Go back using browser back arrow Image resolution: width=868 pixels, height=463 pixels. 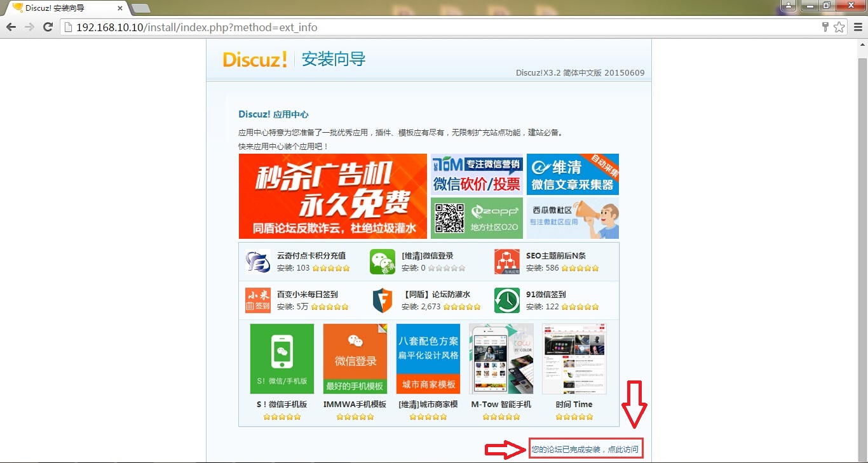[11, 27]
